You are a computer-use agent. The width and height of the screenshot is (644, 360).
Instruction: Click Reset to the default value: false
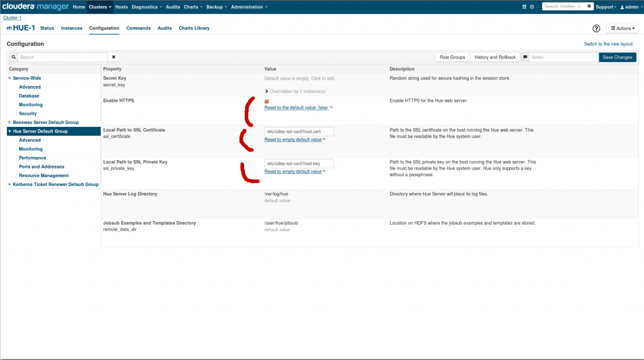296,107
